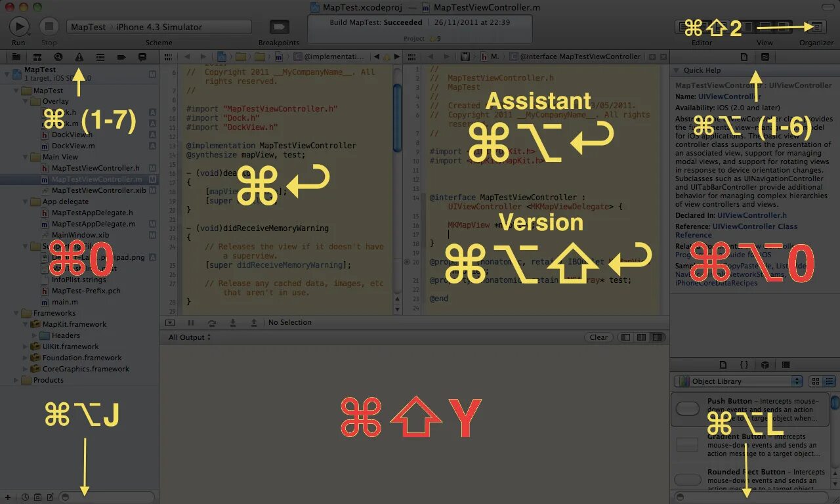Open the Breakpoint navigator icon
The image size is (840, 504).
121,57
